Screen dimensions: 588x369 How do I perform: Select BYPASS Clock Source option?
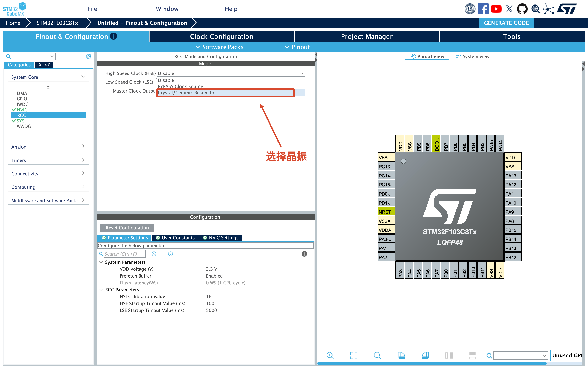pos(231,86)
